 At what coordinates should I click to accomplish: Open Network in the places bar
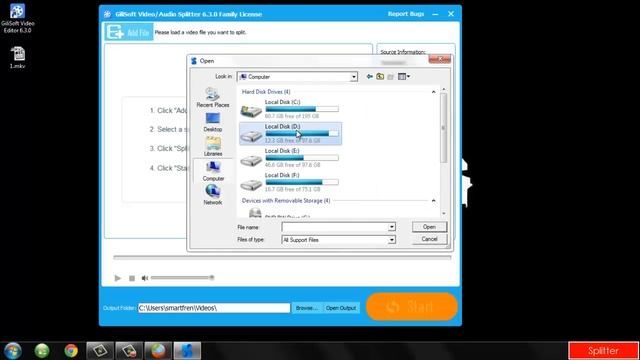pyautogui.click(x=213, y=195)
